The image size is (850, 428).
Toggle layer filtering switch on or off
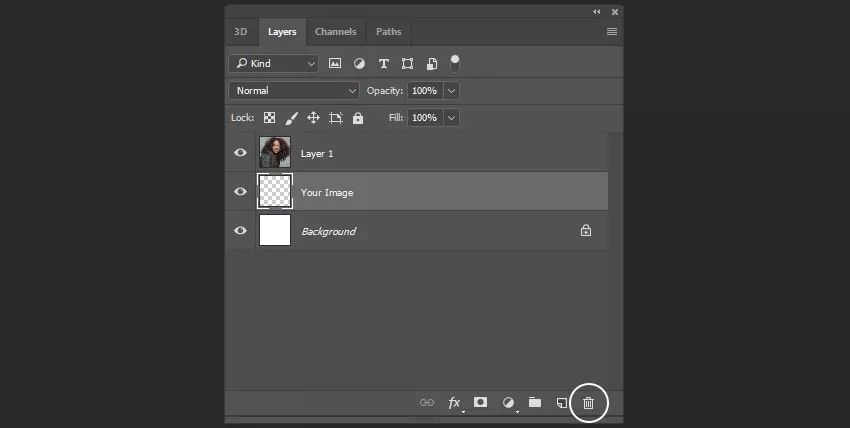pyautogui.click(x=455, y=63)
